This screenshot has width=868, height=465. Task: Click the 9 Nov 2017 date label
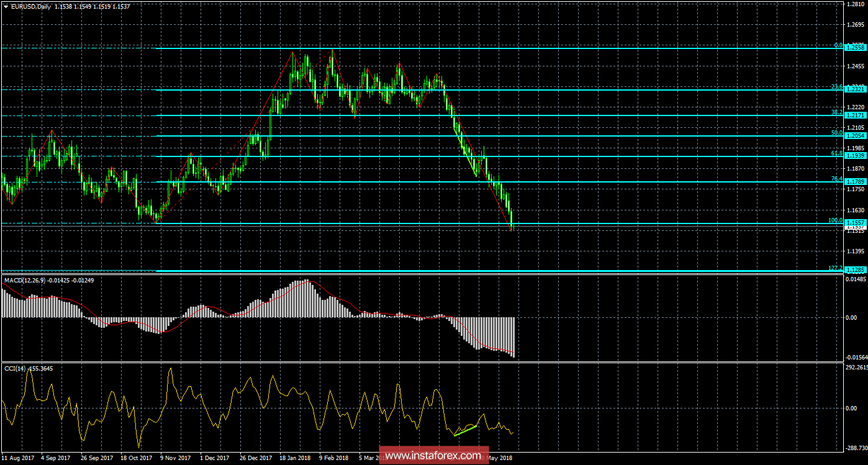[176, 458]
